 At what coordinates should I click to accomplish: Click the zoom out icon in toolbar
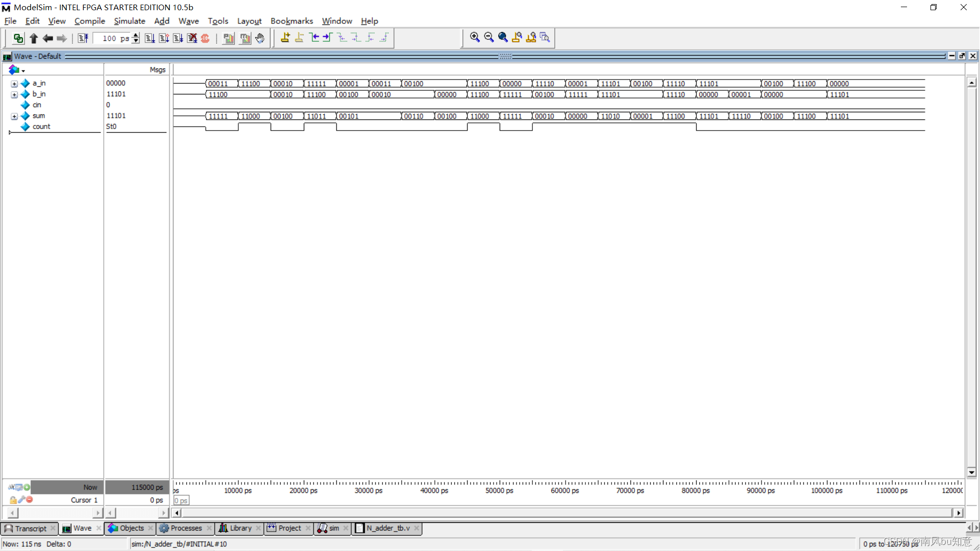tap(488, 37)
